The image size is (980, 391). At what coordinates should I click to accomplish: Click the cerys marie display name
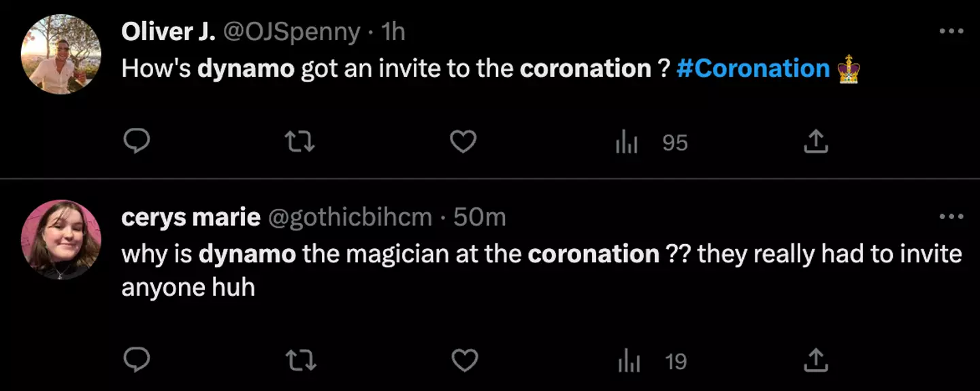click(x=191, y=217)
